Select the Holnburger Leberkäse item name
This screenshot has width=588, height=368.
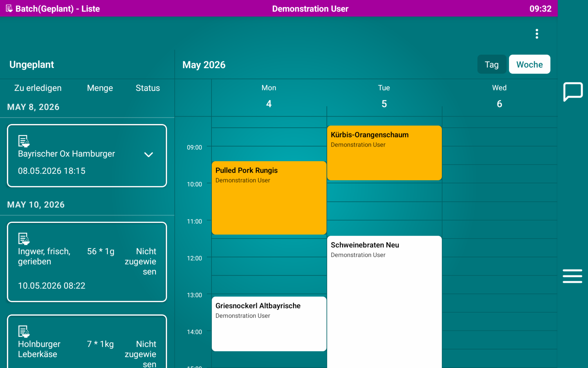(39, 349)
